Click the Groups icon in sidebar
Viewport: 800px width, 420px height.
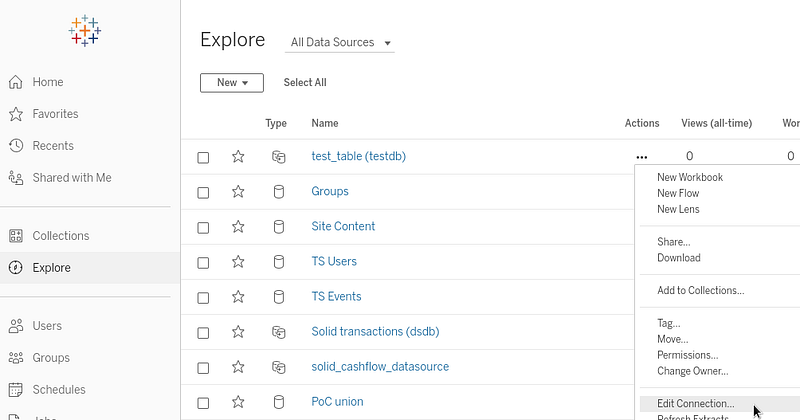[16, 358]
